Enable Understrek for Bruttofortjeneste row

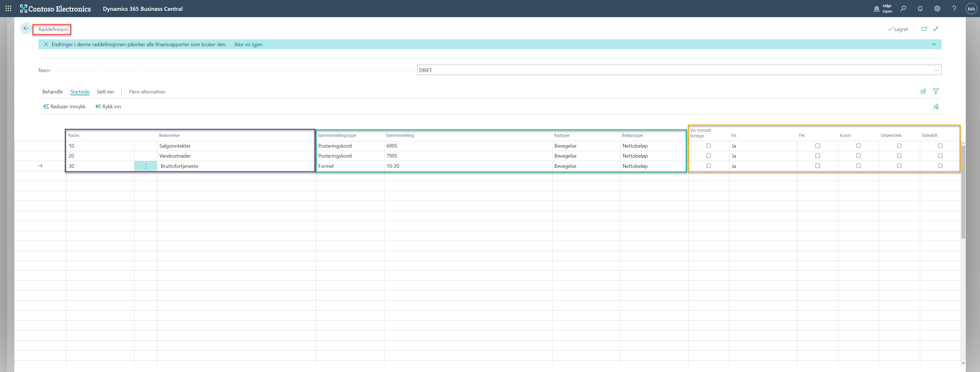[x=899, y=166]
